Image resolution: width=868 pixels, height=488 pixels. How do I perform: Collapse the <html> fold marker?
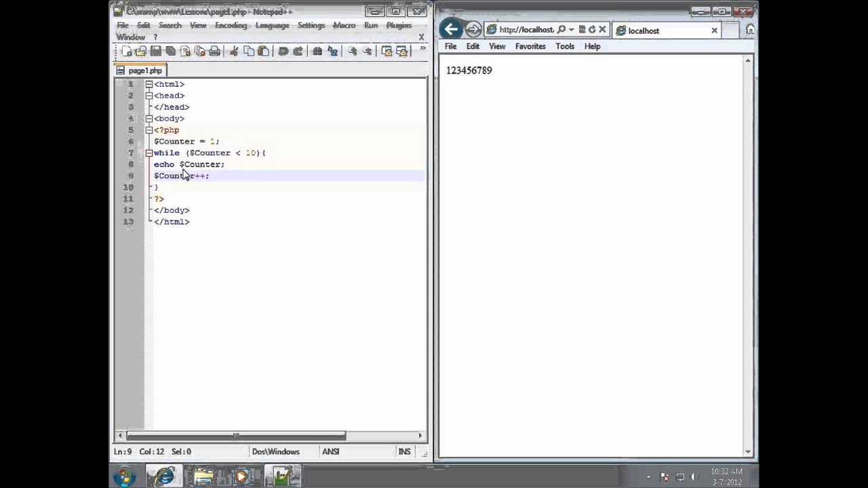[149, 84]
